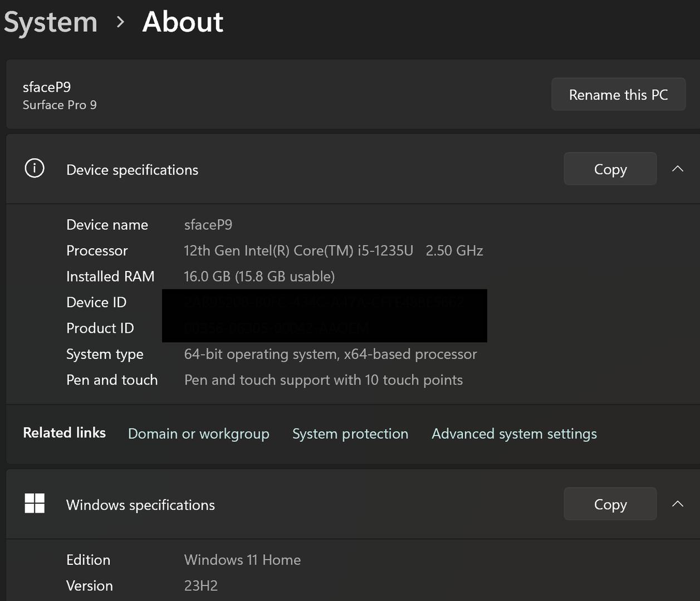This screenshot has height=601, width=700.
Task: Click the System type label
Action: coord(105,354)
